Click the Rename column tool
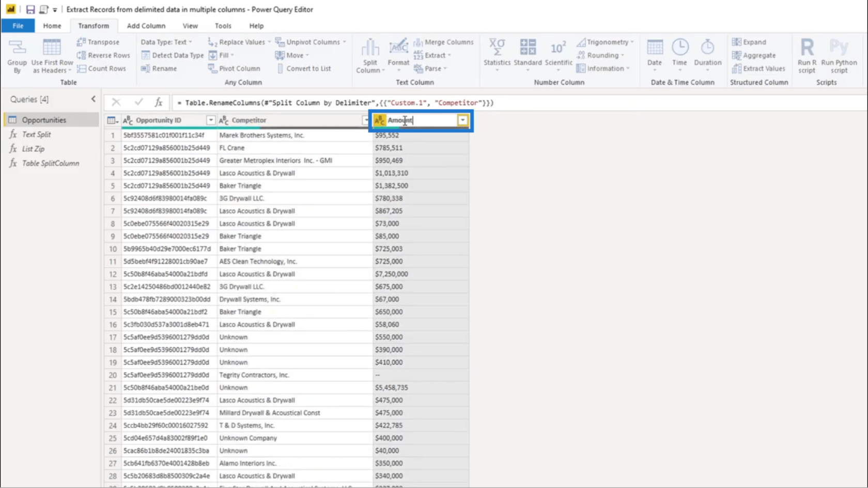The image size is (868, 488). tap(159, 68)
